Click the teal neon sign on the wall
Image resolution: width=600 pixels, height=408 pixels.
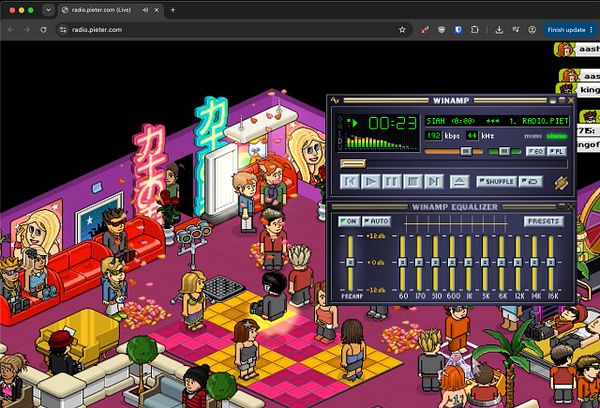click(x=211, y=153)
